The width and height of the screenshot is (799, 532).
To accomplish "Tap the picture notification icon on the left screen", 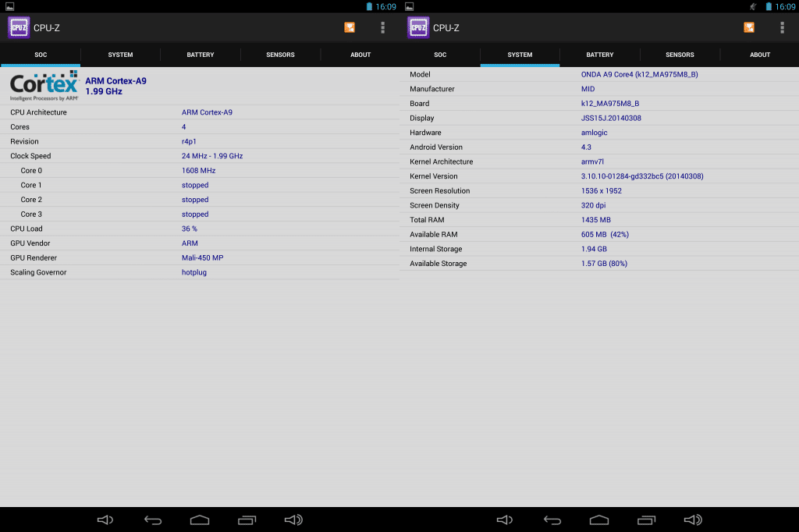I will [x=9, y=6].
